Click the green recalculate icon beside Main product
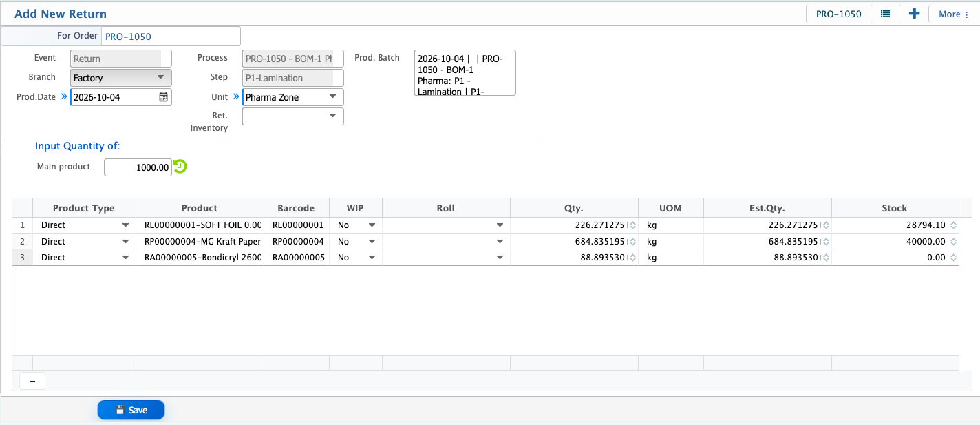Viewport: 980px width, 425px height. [x=180, y=167]
